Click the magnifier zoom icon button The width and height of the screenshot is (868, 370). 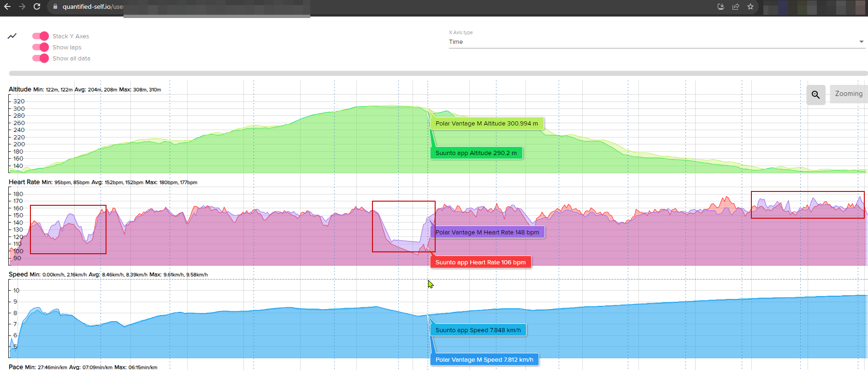[816, 95]
